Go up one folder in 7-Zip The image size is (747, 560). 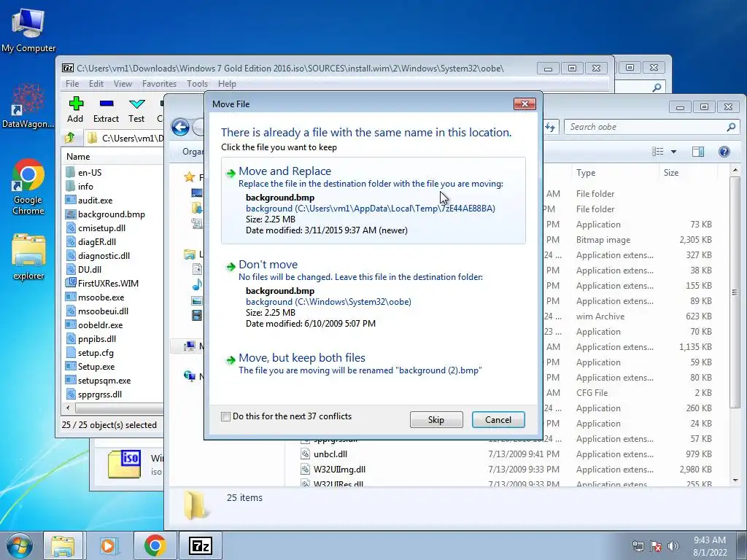(70, 138)
